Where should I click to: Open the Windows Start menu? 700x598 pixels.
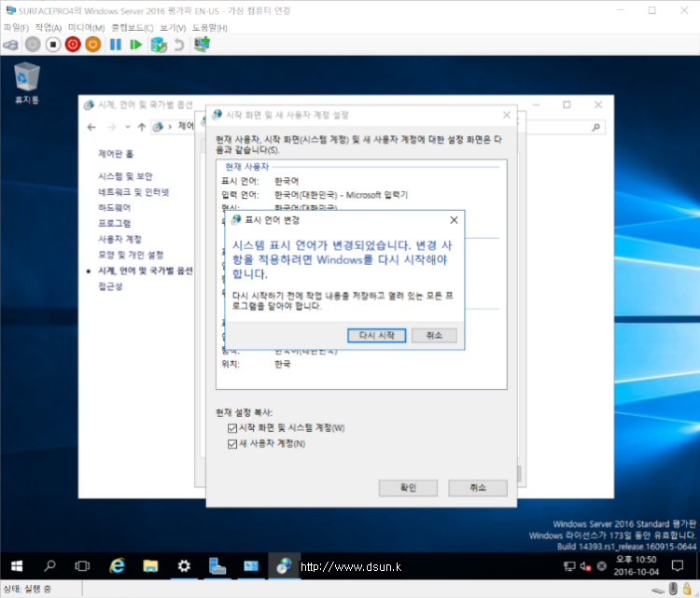click(x=17, y=566)
